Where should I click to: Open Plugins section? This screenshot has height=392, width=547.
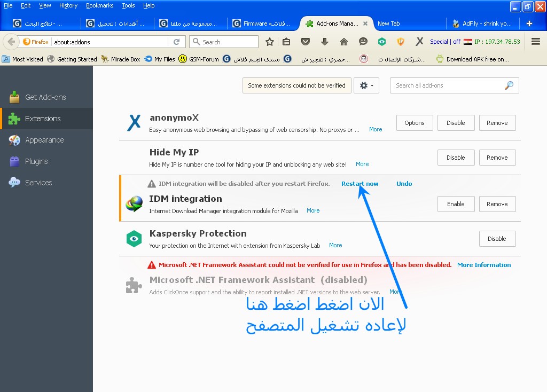click(46, 161)
